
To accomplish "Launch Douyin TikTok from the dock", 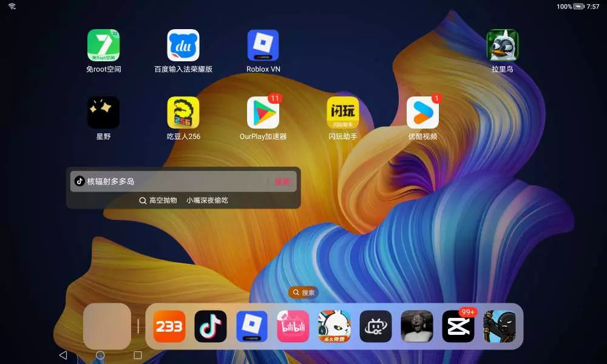I will [x=210, y=326].
